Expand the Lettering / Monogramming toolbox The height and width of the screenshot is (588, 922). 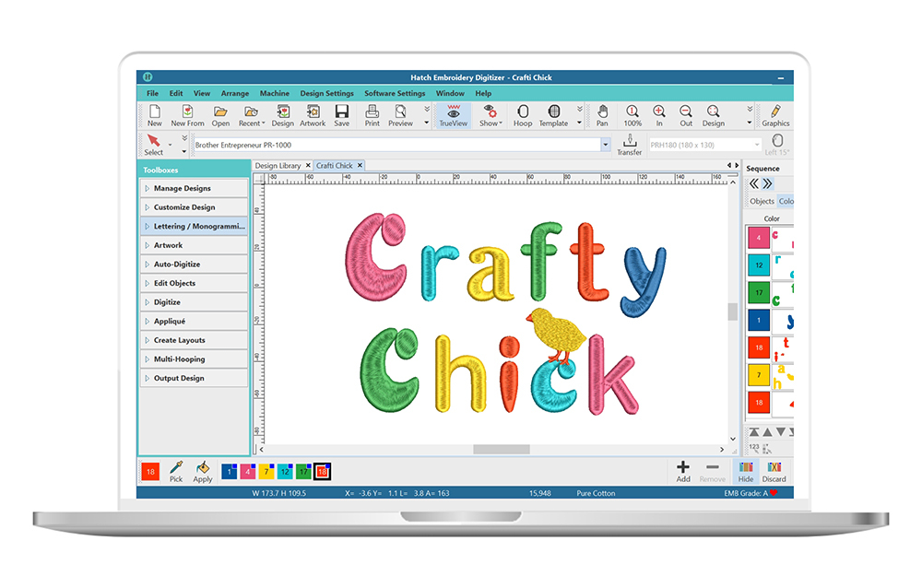[x=194, y=226]
